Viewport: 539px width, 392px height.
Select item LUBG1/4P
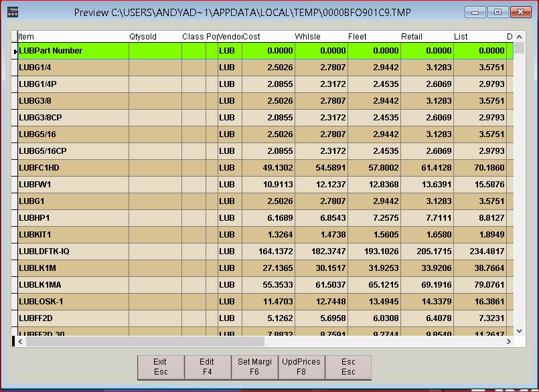pos(73,84)
